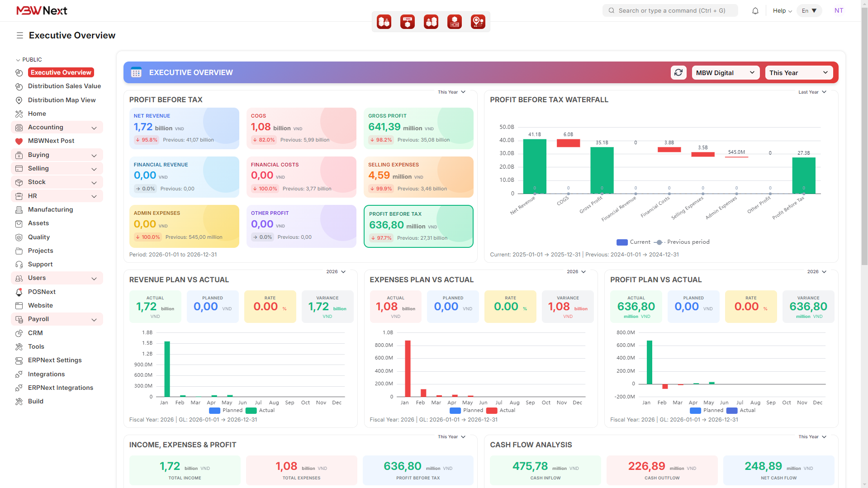
Task: Open the NT user avatar menu
Action: (x=839, y=11)
